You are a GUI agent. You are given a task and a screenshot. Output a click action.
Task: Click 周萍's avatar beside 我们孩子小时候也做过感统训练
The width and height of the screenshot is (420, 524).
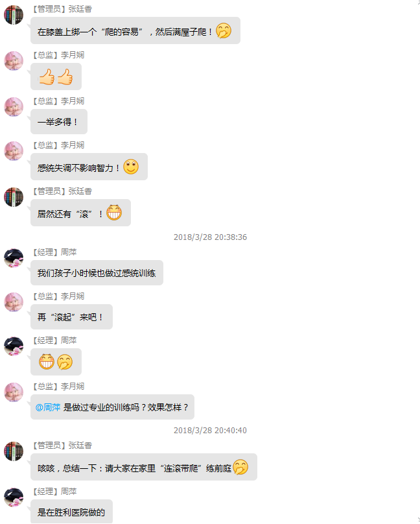tap(14, 258)
